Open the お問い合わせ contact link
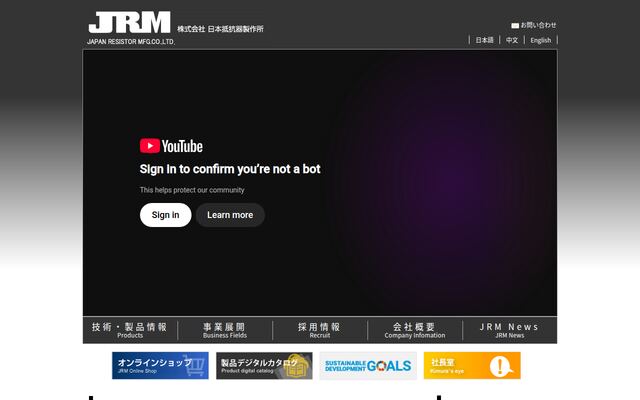This screenshot has height=400, width=640. tap(538, 25)
